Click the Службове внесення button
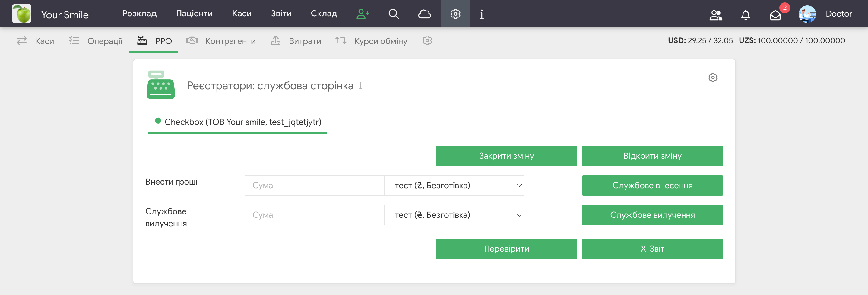This screenshot has width=868, height=295. (652, 186)
